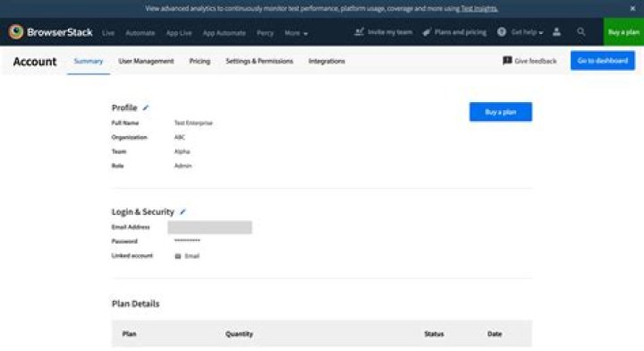
Task: Open the user account avatar icon
Action: pyautogui.click(x=556, y=32)
